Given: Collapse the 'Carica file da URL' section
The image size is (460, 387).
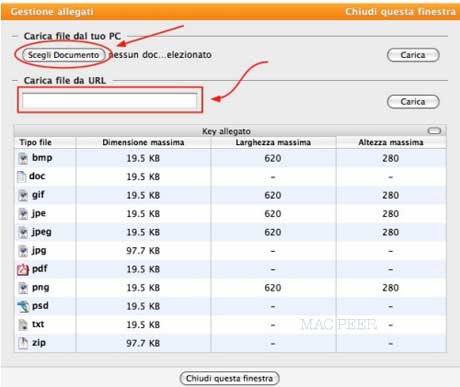Looking at the screenshot, I should 15,80.
